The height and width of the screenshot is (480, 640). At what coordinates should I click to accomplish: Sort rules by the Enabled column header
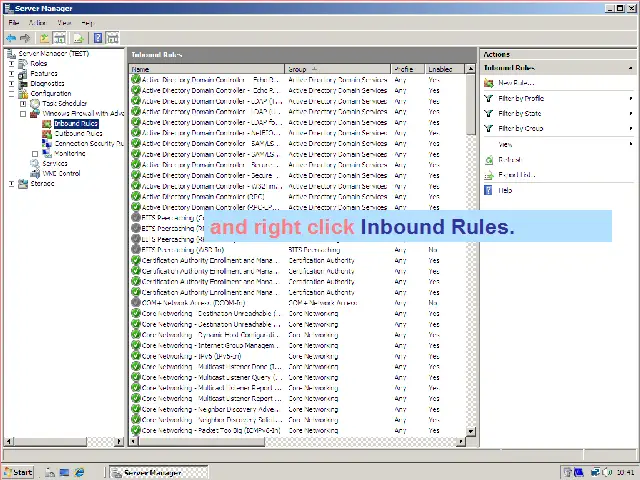click(x=444, y=69)
